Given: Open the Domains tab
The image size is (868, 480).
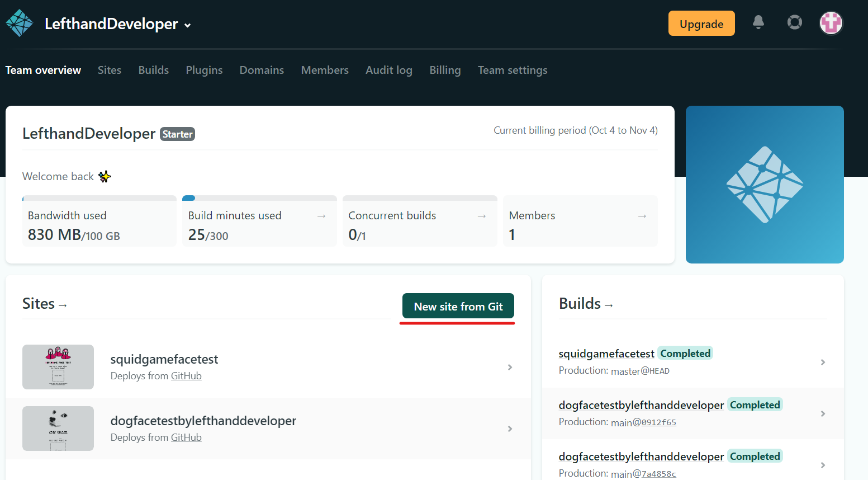Looking at the screenshot, I should pos(262,70).
